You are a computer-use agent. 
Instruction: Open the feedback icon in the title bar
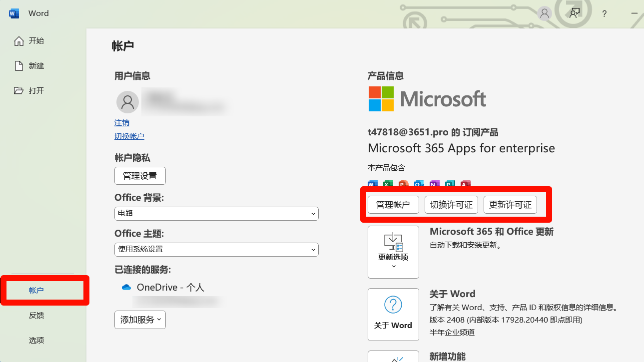click(x=575, y=13)
